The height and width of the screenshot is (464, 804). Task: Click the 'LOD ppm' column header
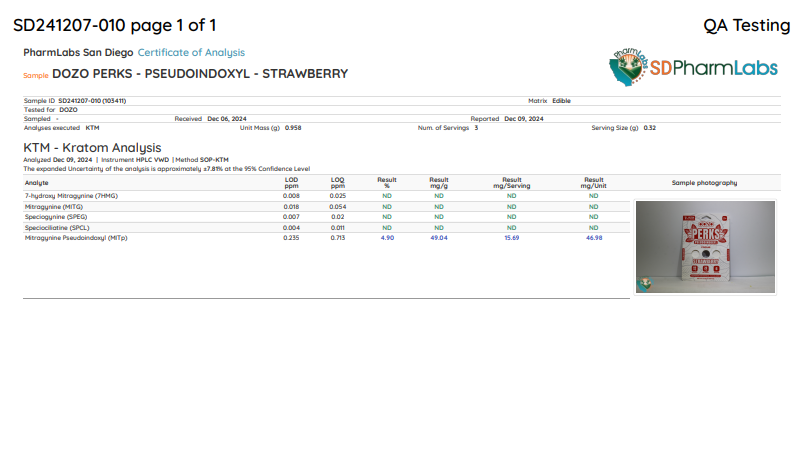click(291, 183)
